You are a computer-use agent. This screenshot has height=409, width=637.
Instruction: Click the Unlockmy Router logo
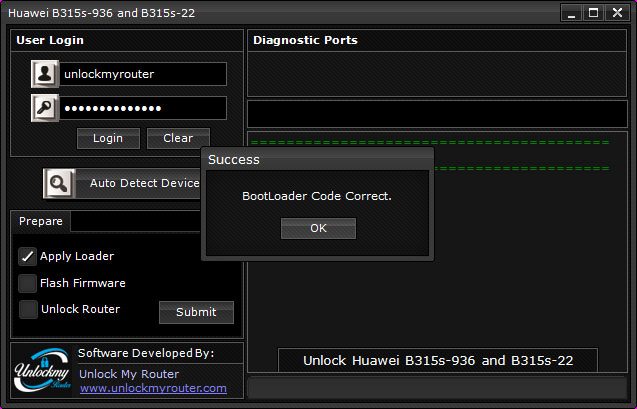[x=42, y=370]
